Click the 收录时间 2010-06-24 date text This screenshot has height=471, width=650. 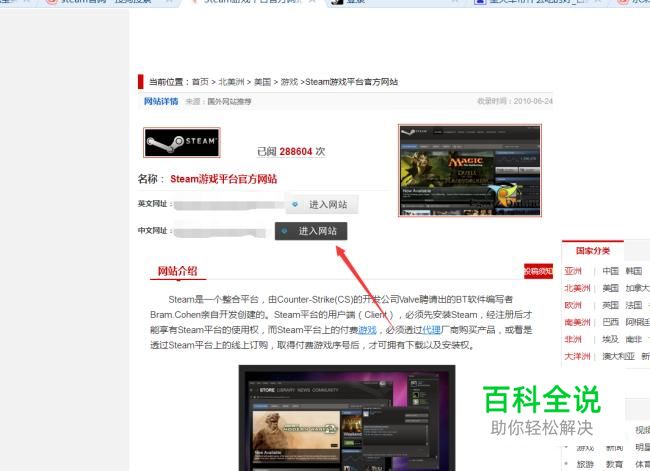515,101
